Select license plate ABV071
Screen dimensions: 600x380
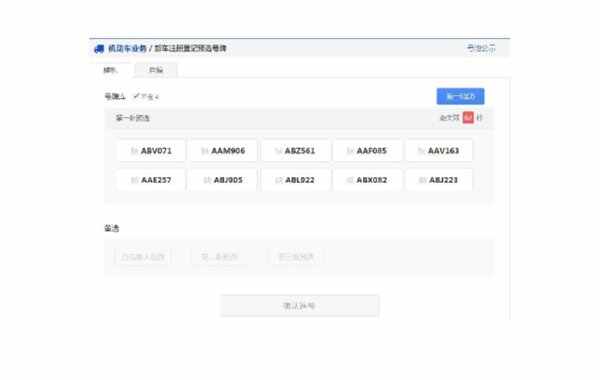pyautogui.click(x=151, y=151)
